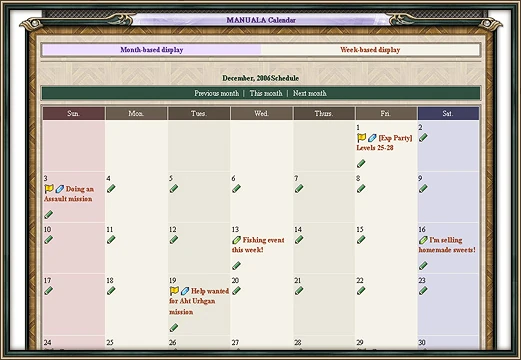Viewport: 521px width, 360px height.
Task: Click the light green pencil beside homemade sweets entry
Action: click(423, 240)
